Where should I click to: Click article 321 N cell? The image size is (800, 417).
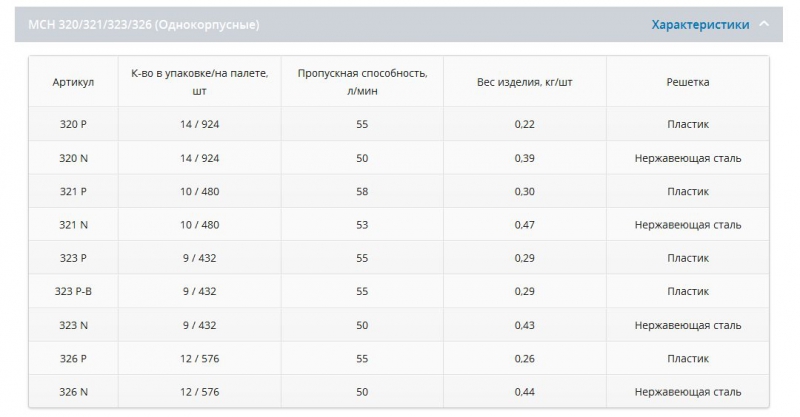[x=73, y=225]
